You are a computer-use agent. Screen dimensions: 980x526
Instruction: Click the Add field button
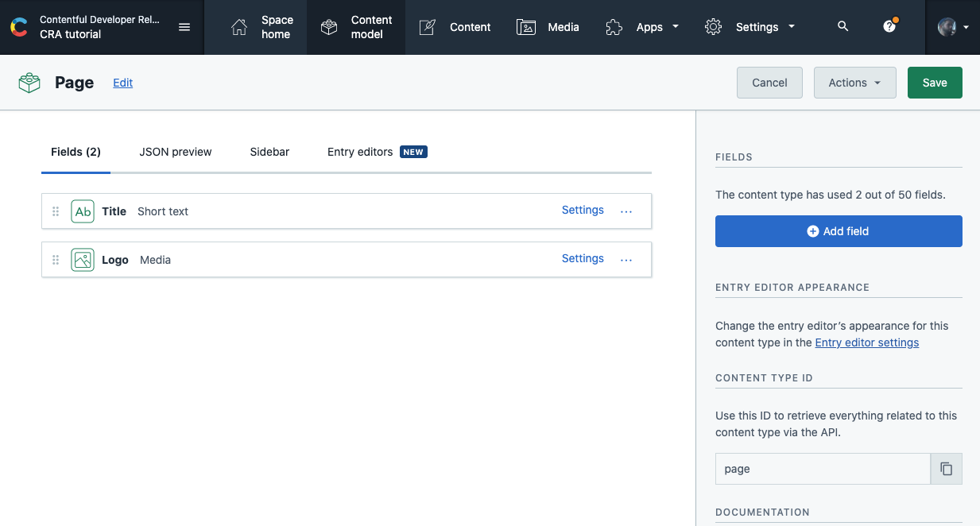(838, 230)
